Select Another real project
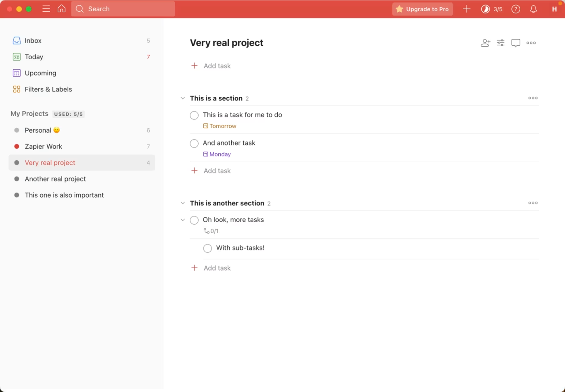 82,179
